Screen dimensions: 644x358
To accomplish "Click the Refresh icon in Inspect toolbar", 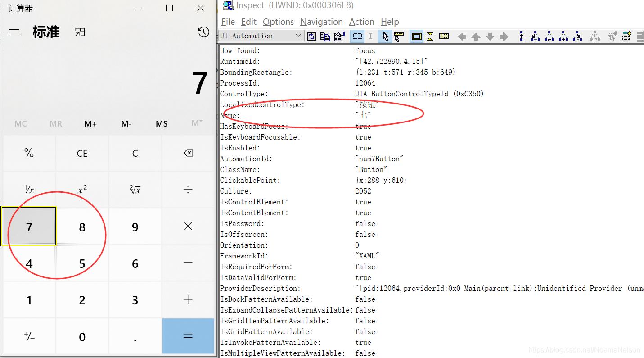I will pos(311,36).
